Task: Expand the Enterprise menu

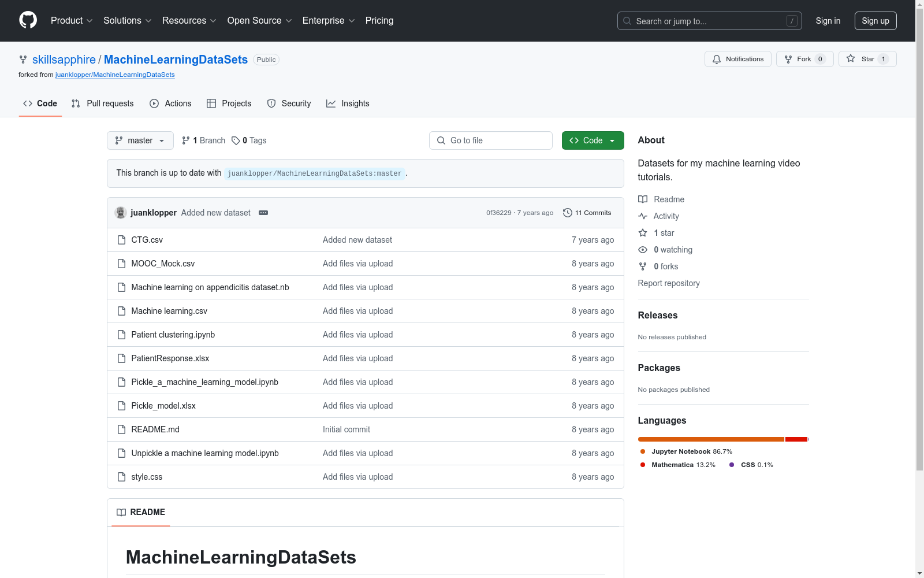Action: pos(329,21)
